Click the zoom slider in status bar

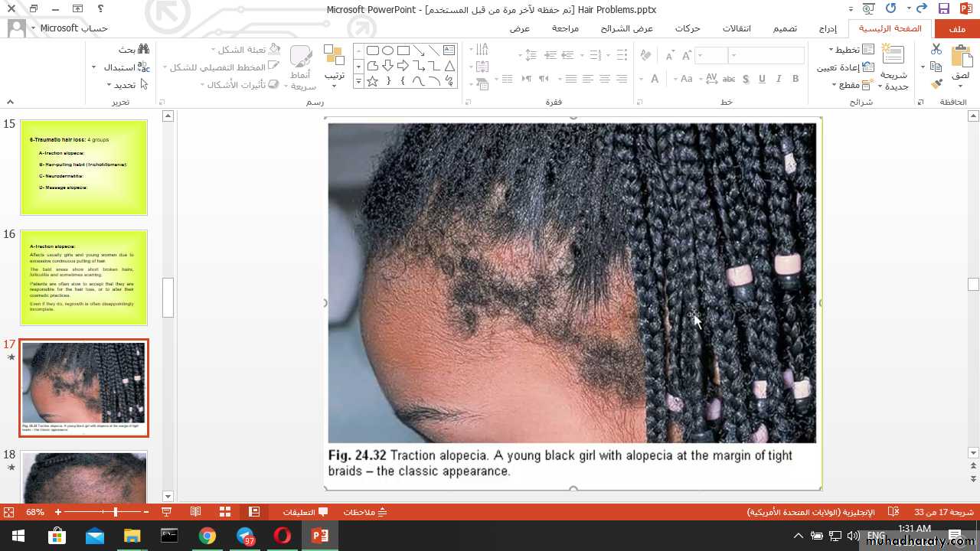[x=116, y=512]
